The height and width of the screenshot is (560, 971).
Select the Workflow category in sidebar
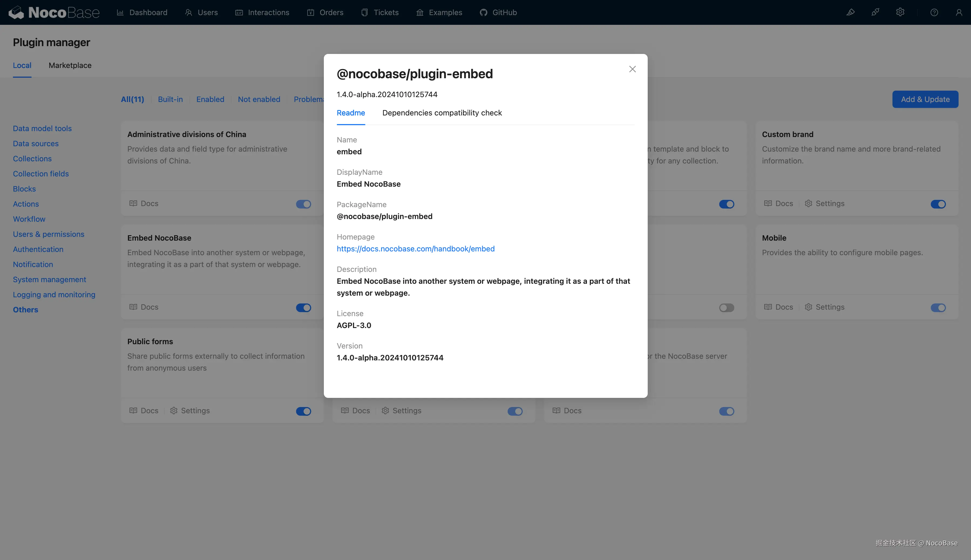coord(29,219)
